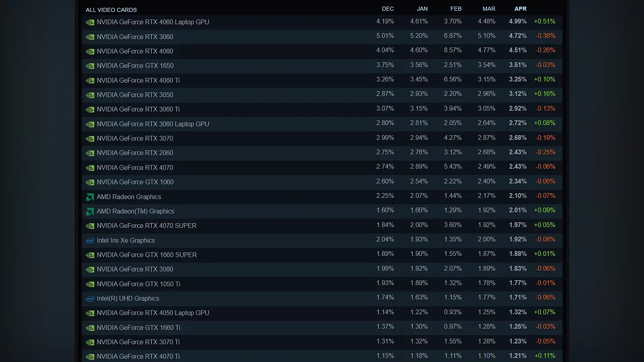Image resolution: width=644 pixels, height=362 pixels.
Task: Click the NVIDIA logo beside GTX 1650
Action: click(x=90, y=66)
